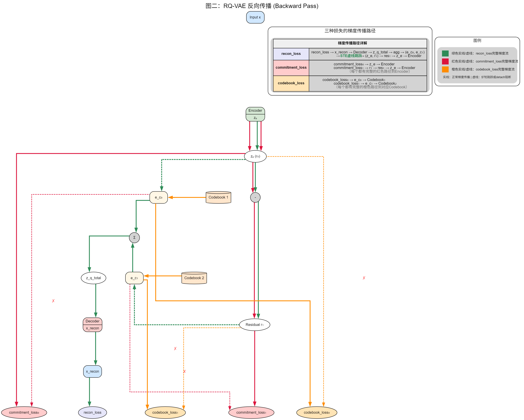Screen dimensions: 524x420
Task: Click the subtraction minus circle node
Action: click(255, 198)
